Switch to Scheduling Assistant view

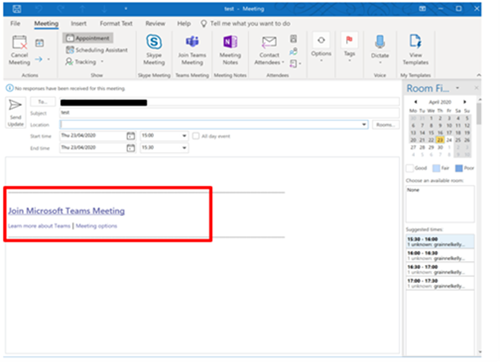click(97, 50)
